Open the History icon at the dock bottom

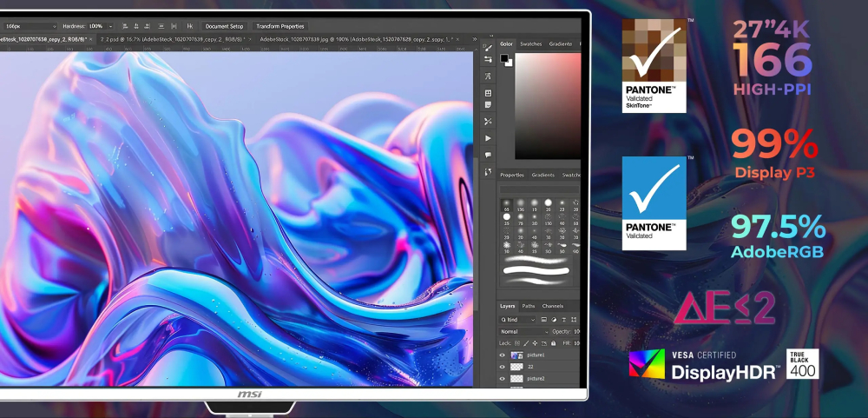click(x=488, y=172)
